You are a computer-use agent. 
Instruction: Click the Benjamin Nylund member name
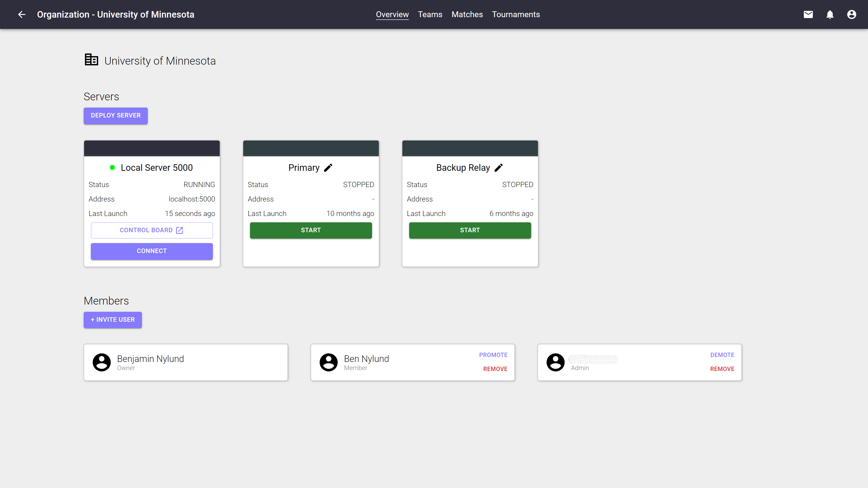click(150, 359)
